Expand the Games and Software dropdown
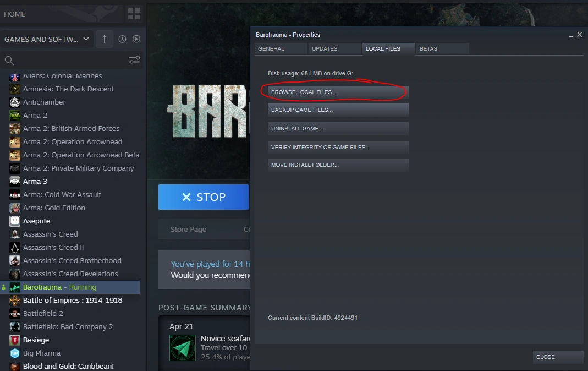 (47, 39)
